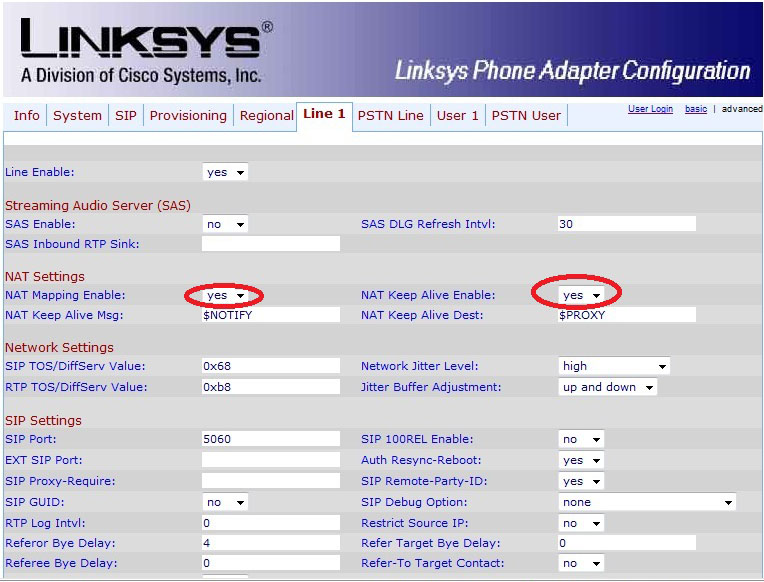Click Linksys Phone Adapter Configuration title

[573, 71]
